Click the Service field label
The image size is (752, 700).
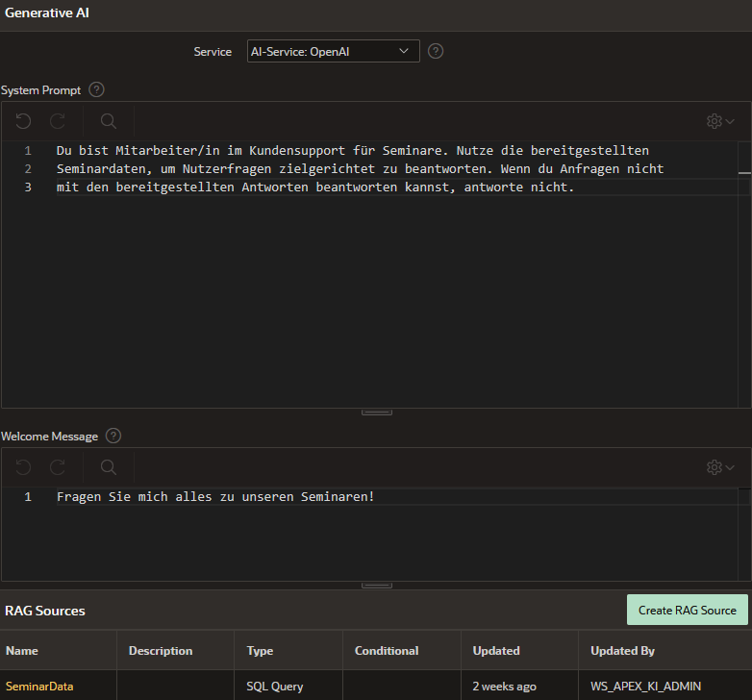click(213, 51)
